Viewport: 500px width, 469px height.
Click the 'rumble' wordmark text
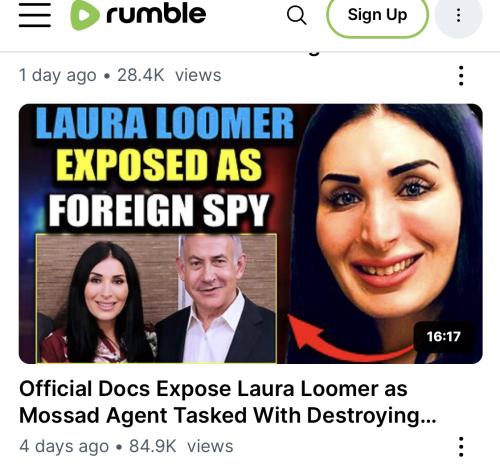click(x=156, y=14)
